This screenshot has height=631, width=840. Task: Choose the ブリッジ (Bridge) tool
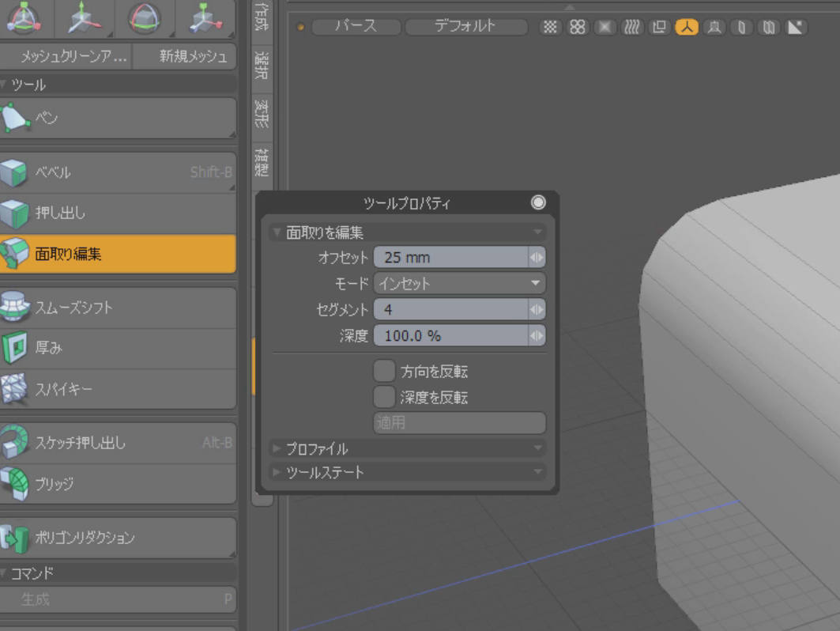[x=119, y=483]
